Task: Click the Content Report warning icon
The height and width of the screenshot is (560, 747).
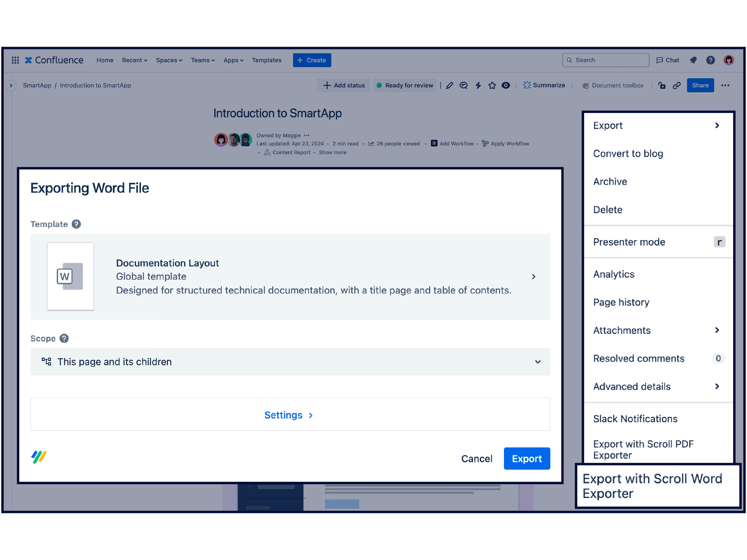Action: 267,152
